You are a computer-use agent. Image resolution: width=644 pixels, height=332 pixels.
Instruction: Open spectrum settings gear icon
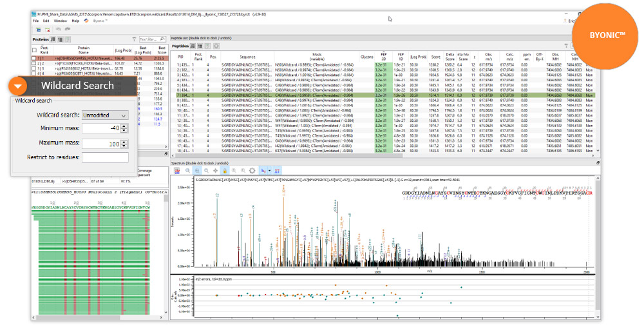(x=252, y=171)
